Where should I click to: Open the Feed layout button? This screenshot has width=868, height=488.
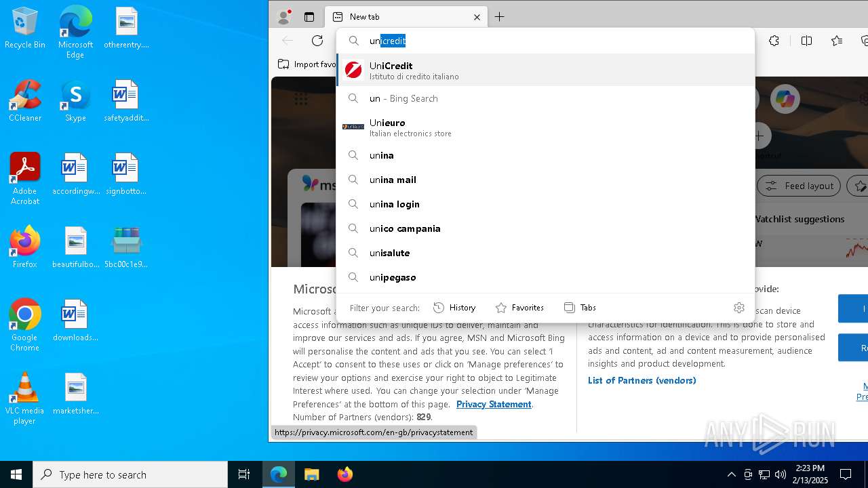pos(799,186)
